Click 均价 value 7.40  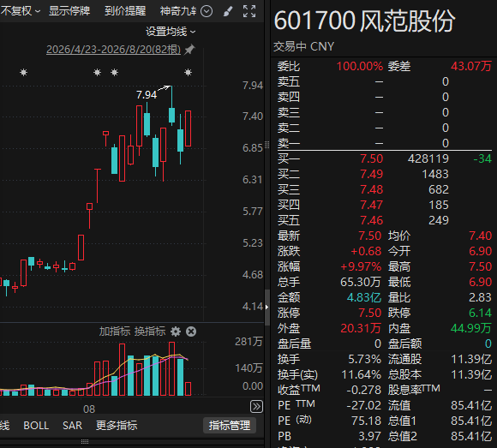[480, 236]
